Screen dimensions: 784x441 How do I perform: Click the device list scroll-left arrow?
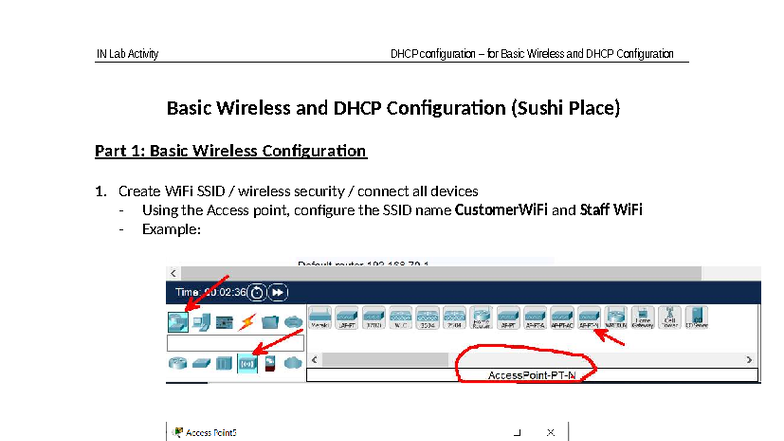click(314, 360)
